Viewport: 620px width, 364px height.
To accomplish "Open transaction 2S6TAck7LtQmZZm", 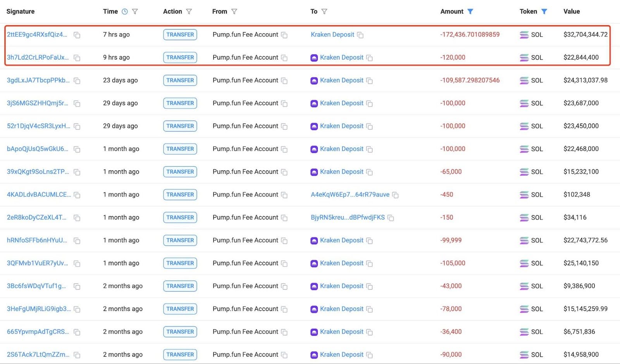I will tap(38, 354).
